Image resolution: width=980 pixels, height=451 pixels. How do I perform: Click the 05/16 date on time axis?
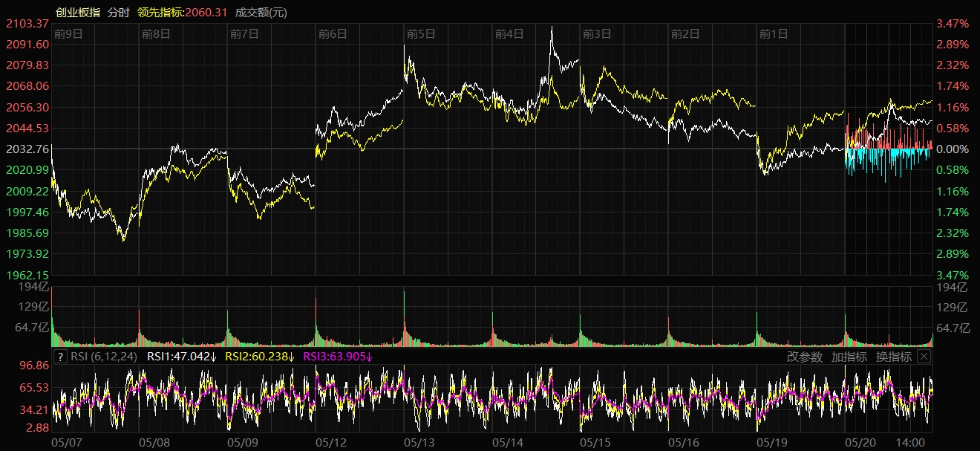click(685, 442)
